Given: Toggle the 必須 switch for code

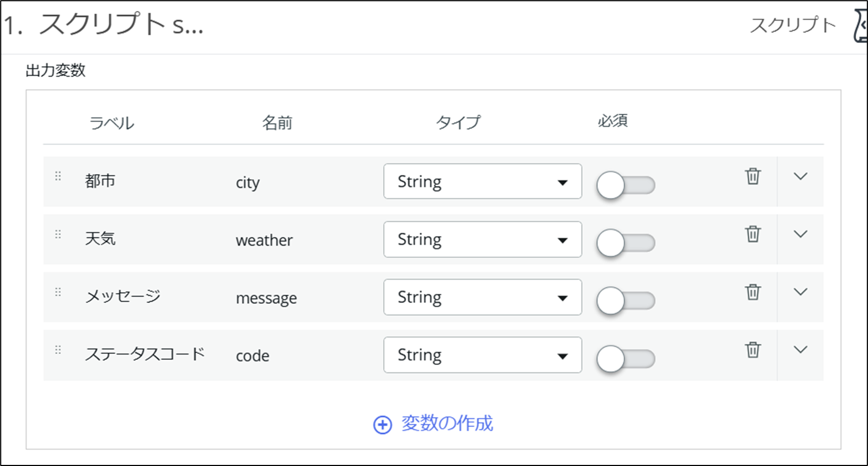Looking at the screenshot, I should point(626,359).
